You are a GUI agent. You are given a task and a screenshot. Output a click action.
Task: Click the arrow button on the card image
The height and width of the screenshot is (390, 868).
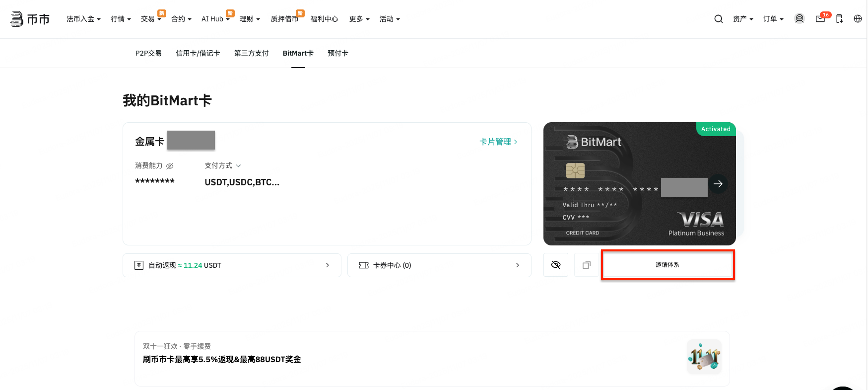pyautogui.click(x=718, y=184)
